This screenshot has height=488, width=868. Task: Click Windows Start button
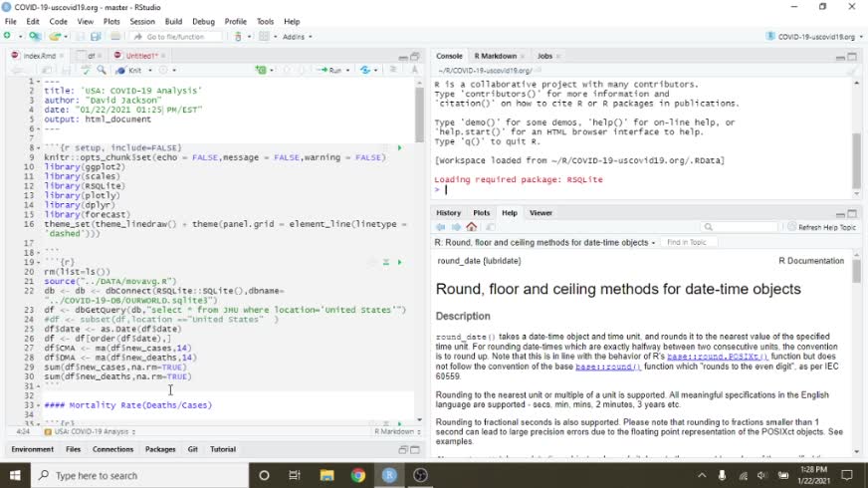coord(15,475)
